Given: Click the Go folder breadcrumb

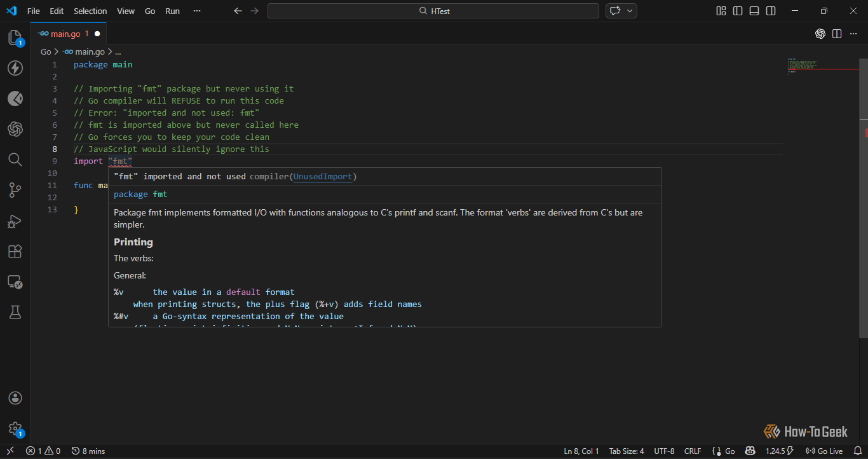Looking at the screenshot, I should tap(46, 52).
